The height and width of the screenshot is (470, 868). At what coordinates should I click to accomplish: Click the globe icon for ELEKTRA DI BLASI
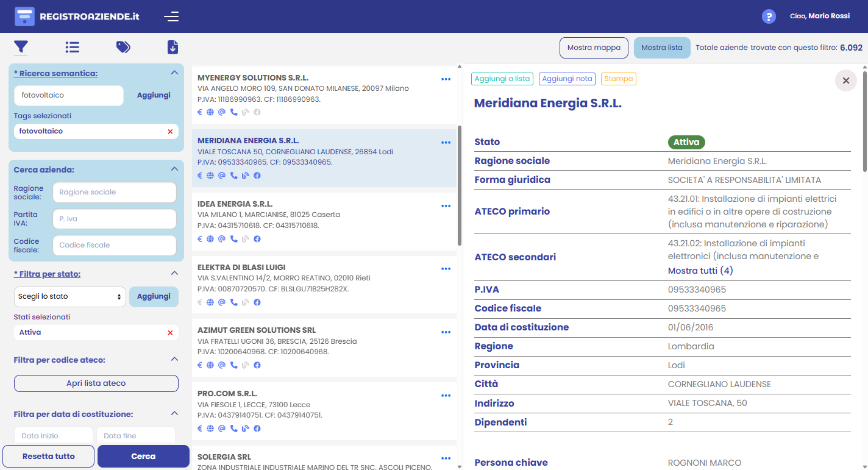[210, 302]
